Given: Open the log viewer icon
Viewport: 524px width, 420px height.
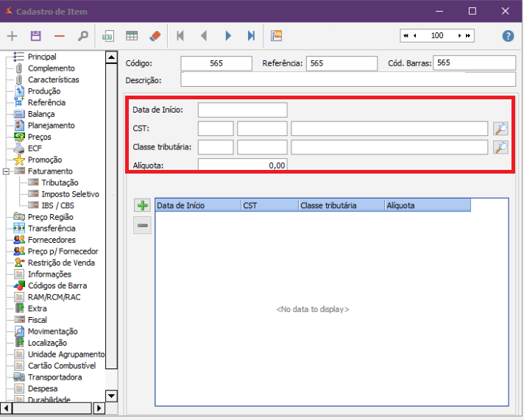Looking at the screenshot, I should point(277,36).
